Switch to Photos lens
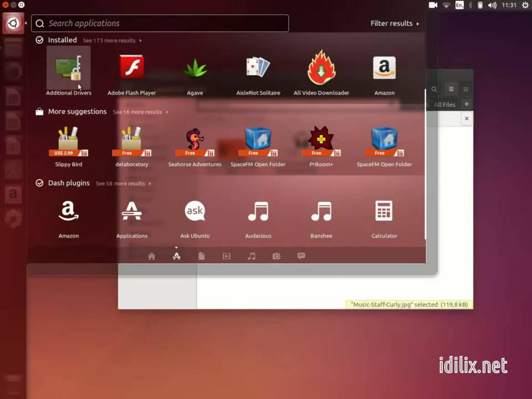This screenshot has height=399, width=532. (x=276, y=256)
